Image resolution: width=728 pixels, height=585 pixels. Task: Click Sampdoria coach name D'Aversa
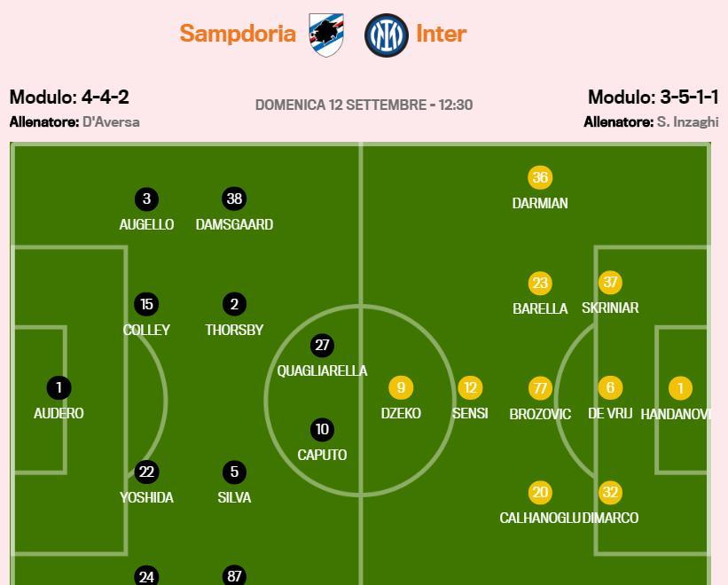tap(111, 122)
